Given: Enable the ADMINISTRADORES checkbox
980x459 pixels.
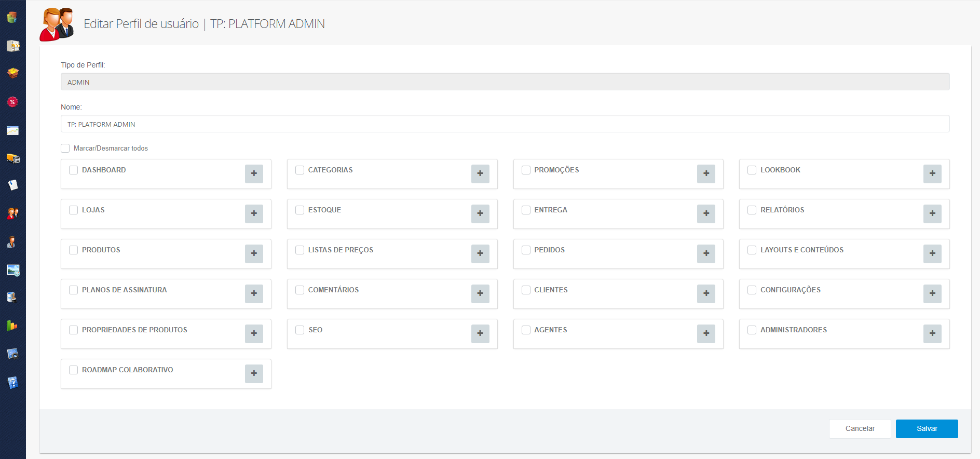Looking at the screenshot, I should point(752,330).
